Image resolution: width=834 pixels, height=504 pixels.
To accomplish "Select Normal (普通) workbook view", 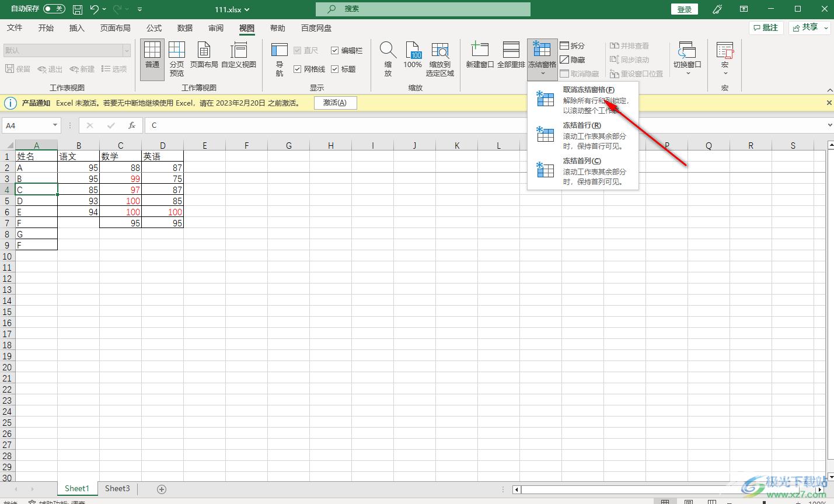I will point(152,60).
